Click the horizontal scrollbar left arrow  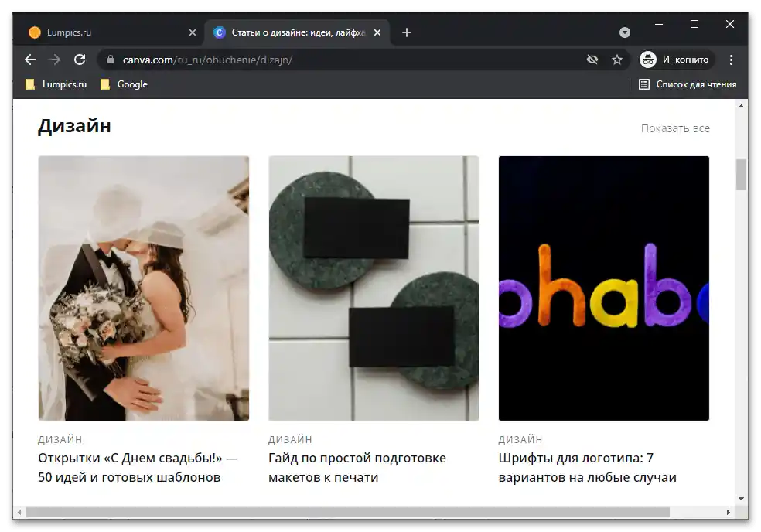[x=19, y=513]
